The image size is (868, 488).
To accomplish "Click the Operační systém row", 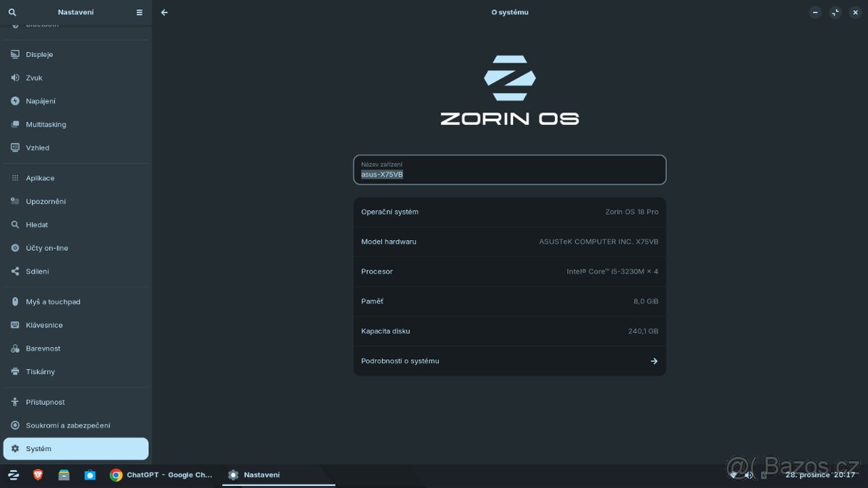I will coord(510,212).
